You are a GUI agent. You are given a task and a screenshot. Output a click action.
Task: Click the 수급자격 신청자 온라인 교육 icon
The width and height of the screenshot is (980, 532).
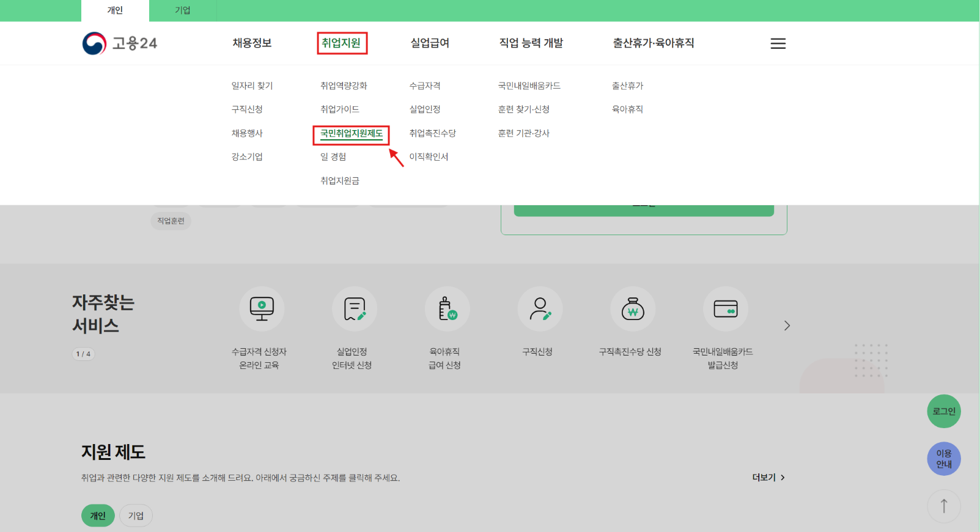(x=262, y=308)
